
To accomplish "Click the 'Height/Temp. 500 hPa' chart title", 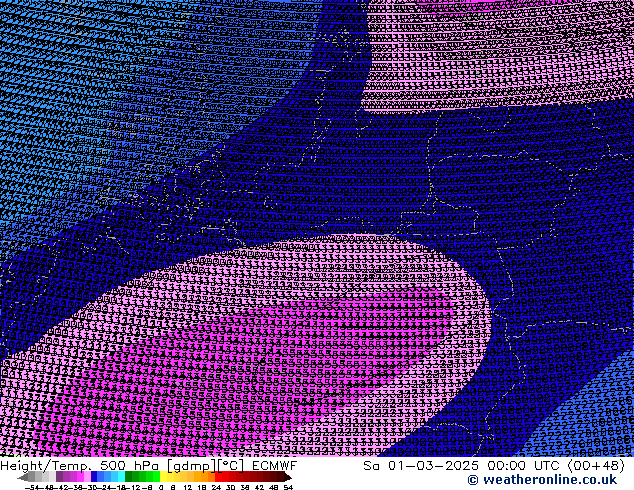I will coord(79,466).
